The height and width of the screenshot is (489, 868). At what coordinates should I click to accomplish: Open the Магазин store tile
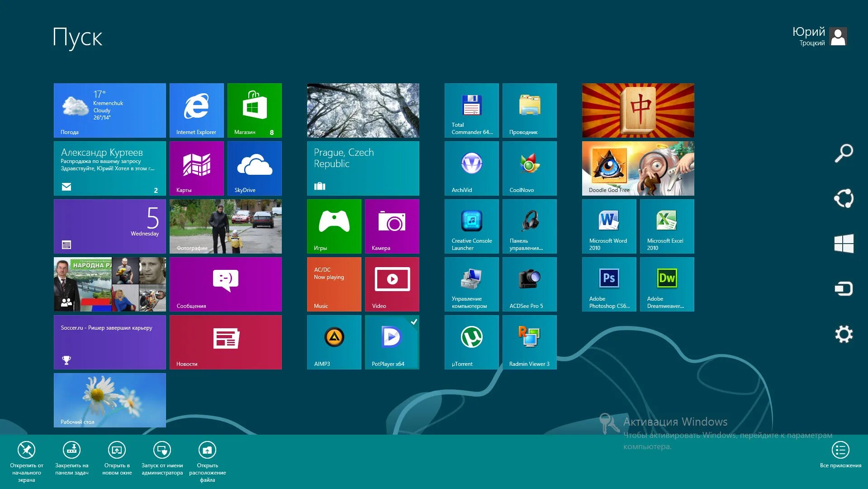pyautogui.click(x=255, y=110)
